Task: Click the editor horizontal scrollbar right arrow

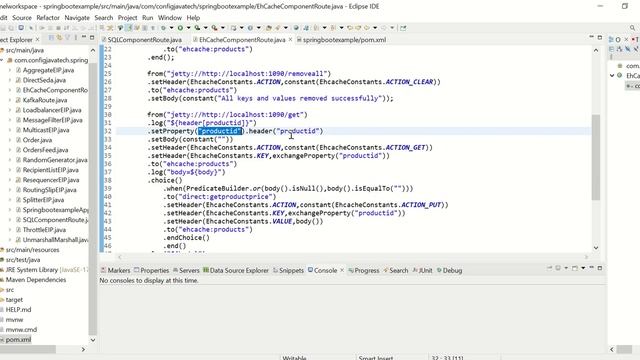Action: (x=587, y=257)
